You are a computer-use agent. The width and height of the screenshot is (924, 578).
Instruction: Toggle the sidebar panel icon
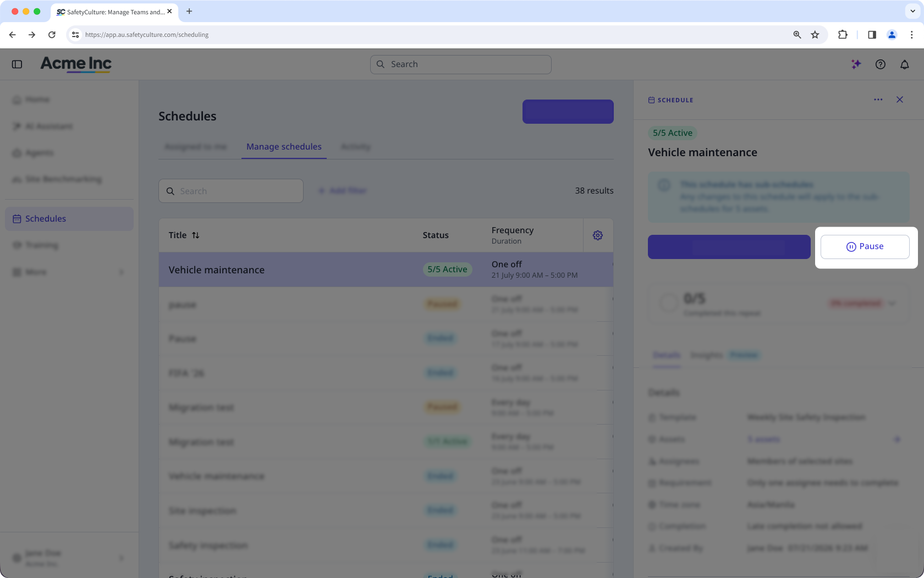(x=17, y=64)
